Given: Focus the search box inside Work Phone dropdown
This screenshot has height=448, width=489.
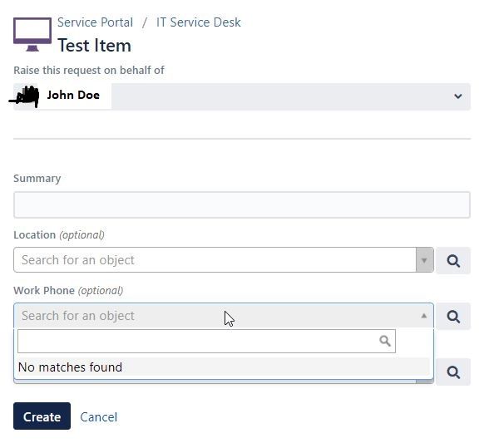Looking at the screenshot, I should [206, 341].
